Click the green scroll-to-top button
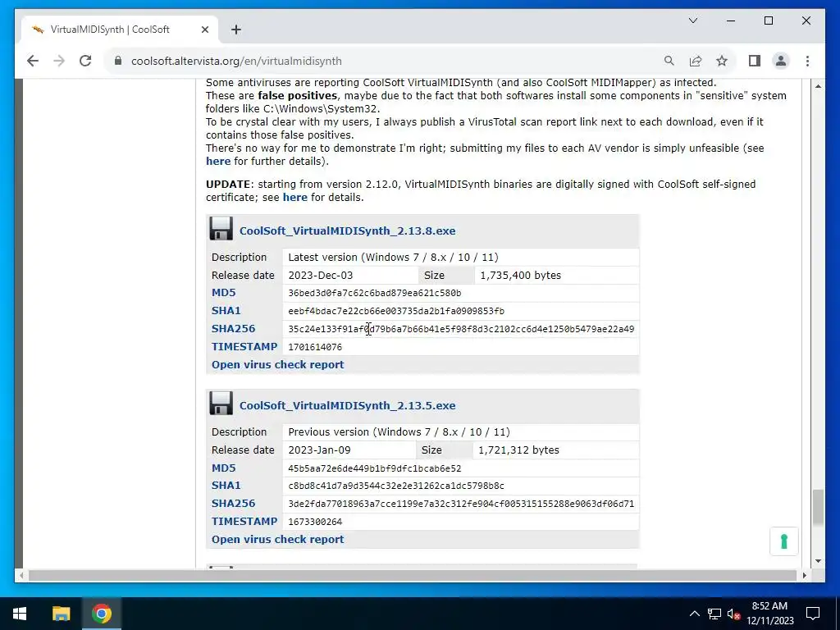Screen dimensions: 840x630 coord(783,541)
